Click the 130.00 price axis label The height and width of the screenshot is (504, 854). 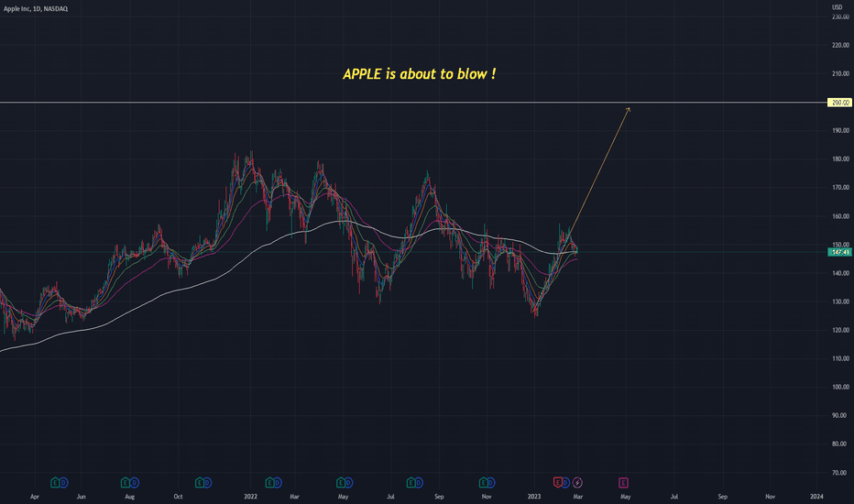840,301
